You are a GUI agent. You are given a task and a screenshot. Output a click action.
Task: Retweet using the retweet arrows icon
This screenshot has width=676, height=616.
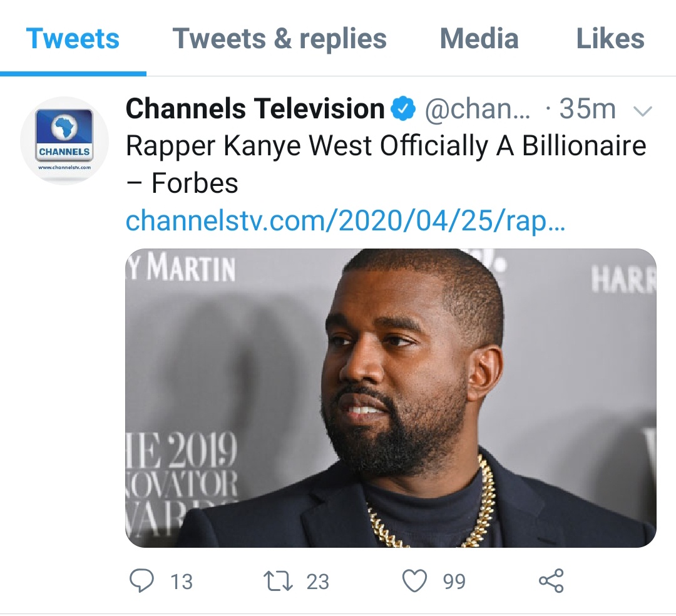[x=277, y=581]
